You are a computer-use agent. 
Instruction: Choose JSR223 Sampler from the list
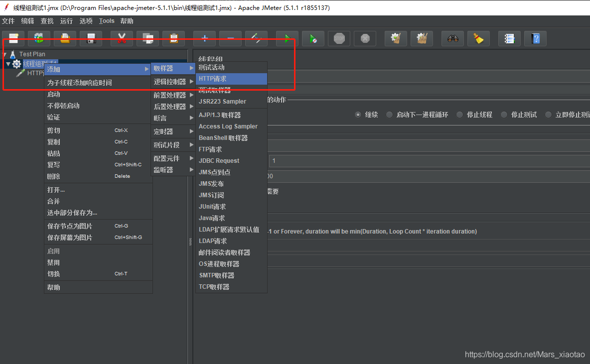click(231, 102)
